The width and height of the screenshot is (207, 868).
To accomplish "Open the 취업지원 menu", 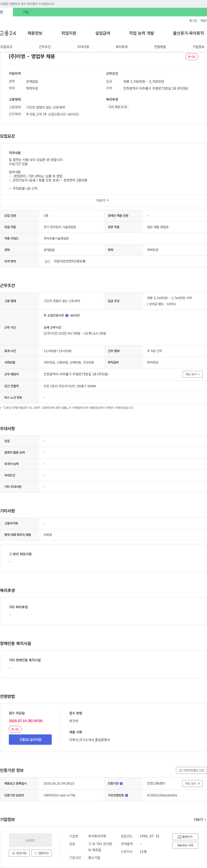I will (69, 33).
